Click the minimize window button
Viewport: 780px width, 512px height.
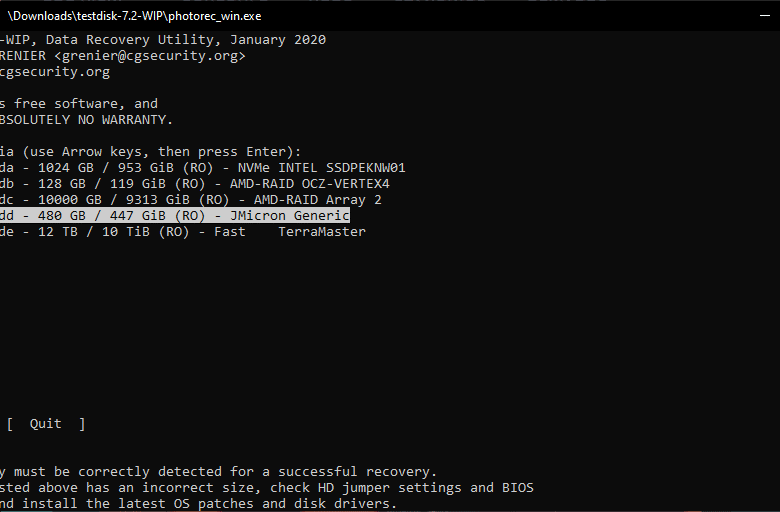click(x=765, y=16)
